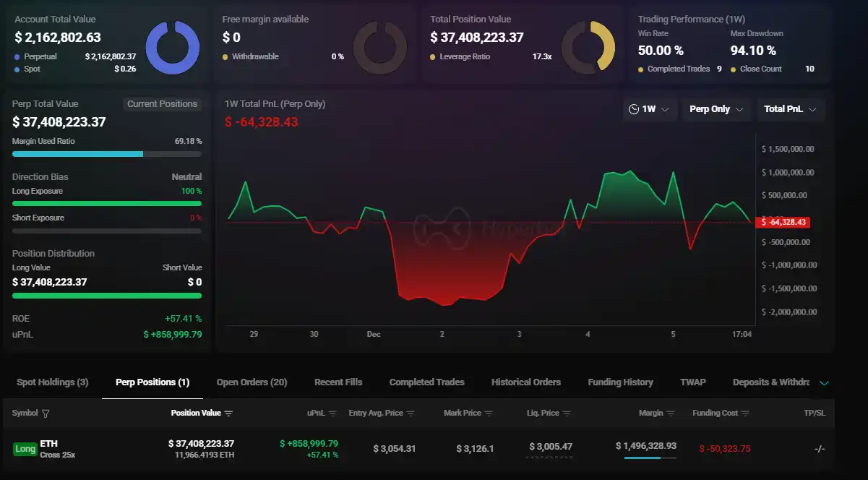Open the Perp Only dropdown
The image size is (868, 480).
[x=716, y=109]
